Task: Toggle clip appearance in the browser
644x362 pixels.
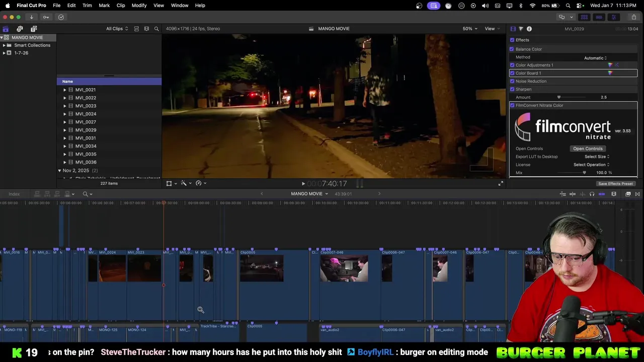Action: (x=136, y=29)
